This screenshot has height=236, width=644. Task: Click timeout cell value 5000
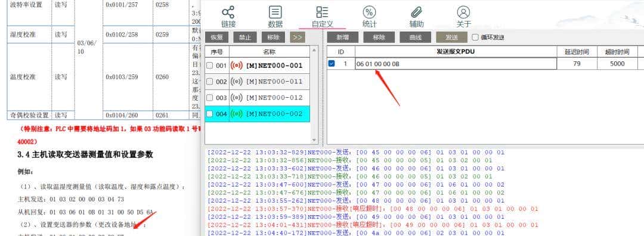pos(617,64)
